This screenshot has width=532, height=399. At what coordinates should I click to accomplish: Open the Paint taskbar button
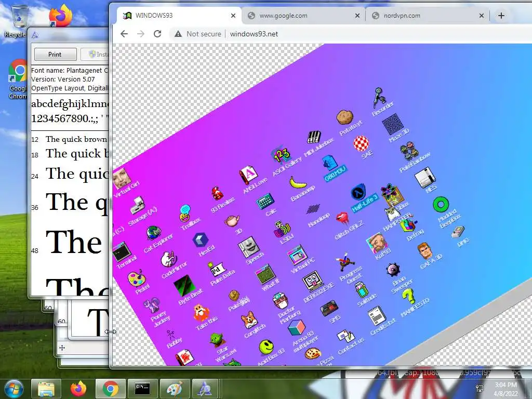[175, 389]
